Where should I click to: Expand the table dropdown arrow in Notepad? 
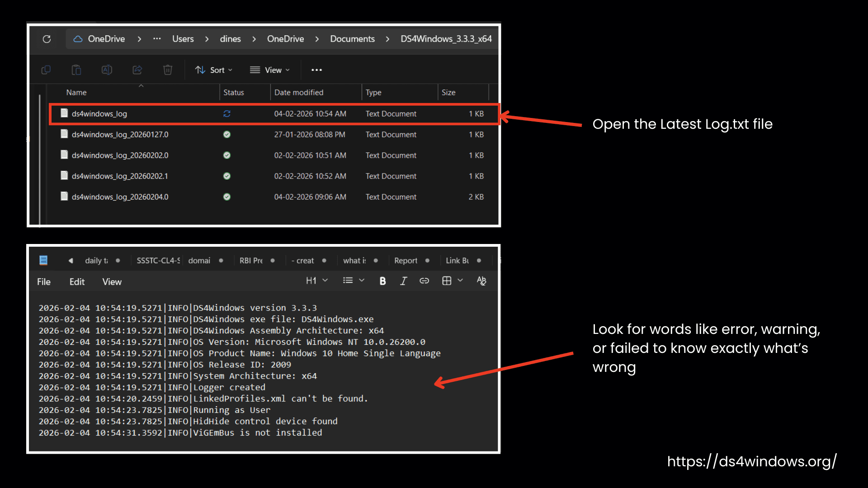(460, 281)
